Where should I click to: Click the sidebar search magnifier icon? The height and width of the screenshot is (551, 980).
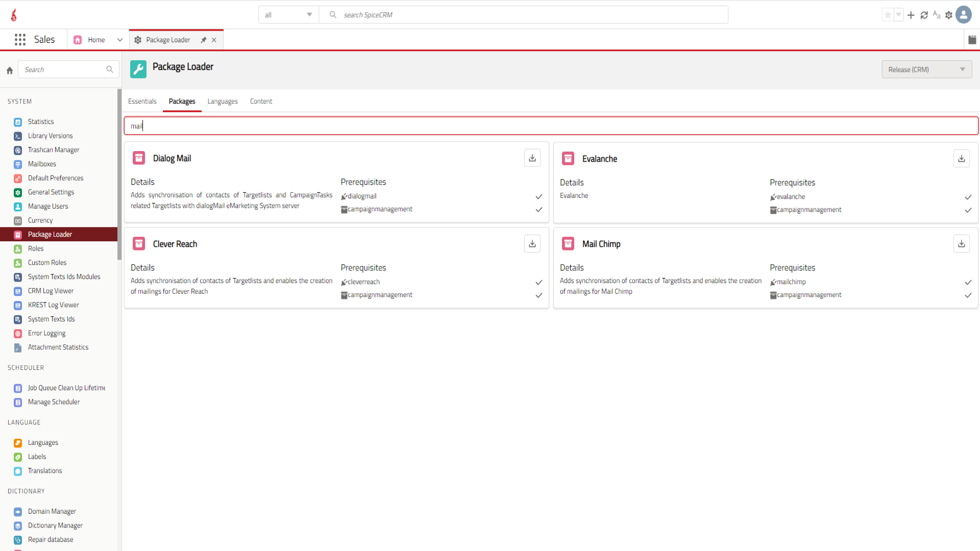click(x=110, y=69)
